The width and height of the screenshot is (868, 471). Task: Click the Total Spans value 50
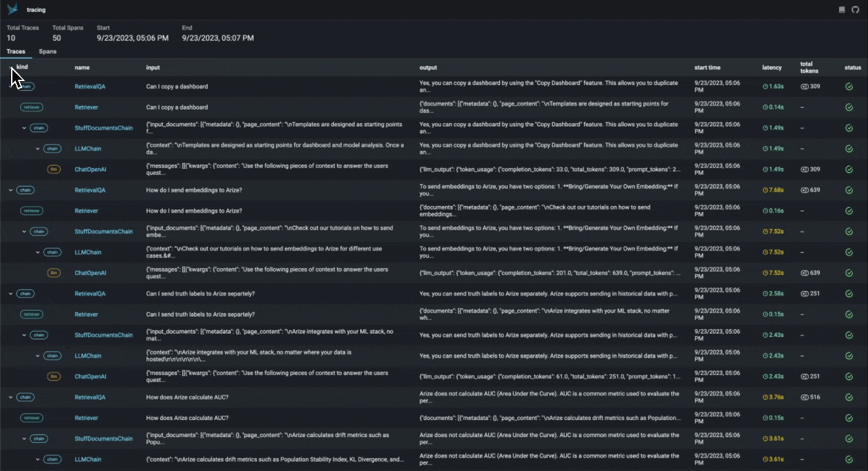point(57,38)
